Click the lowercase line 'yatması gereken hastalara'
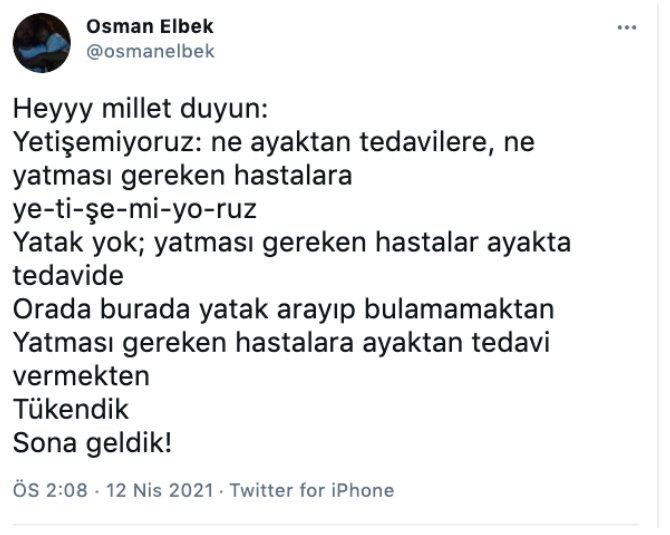670x535 pixels. click(x=184, y=176)
